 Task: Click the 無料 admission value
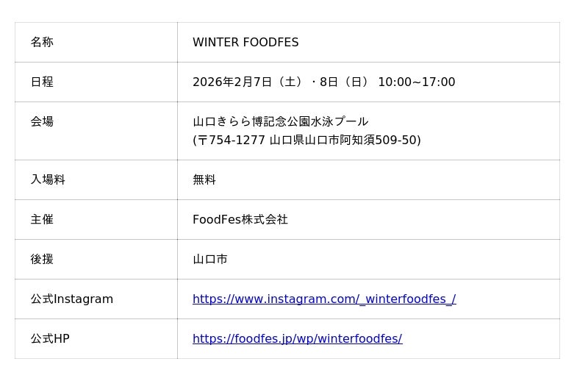click(x=204, y=179)
